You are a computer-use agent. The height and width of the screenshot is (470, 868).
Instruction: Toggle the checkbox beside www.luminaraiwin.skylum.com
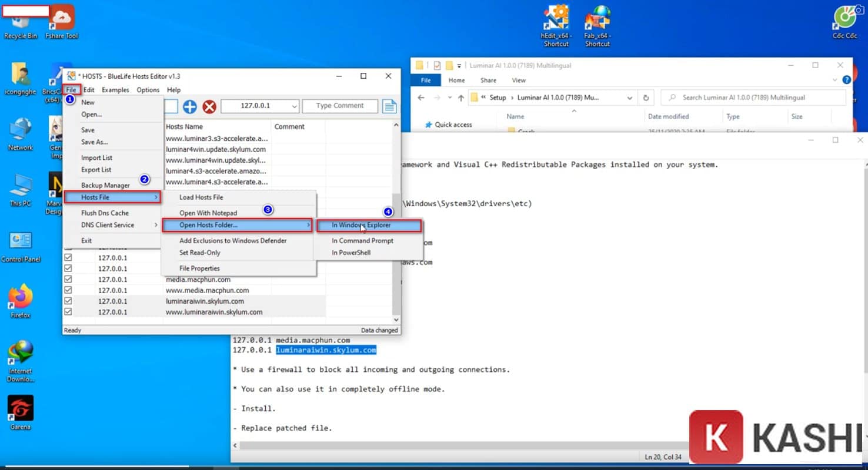(x=68, y=312)
